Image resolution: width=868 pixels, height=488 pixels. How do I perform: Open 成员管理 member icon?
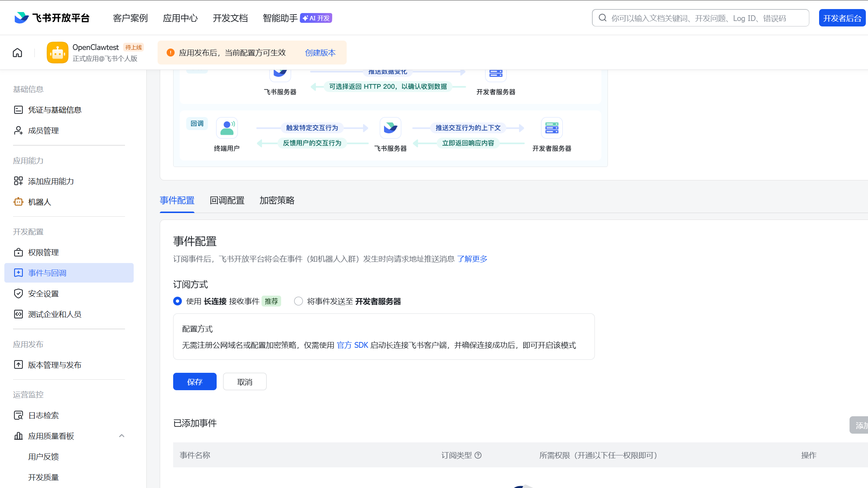pos(18,130)
